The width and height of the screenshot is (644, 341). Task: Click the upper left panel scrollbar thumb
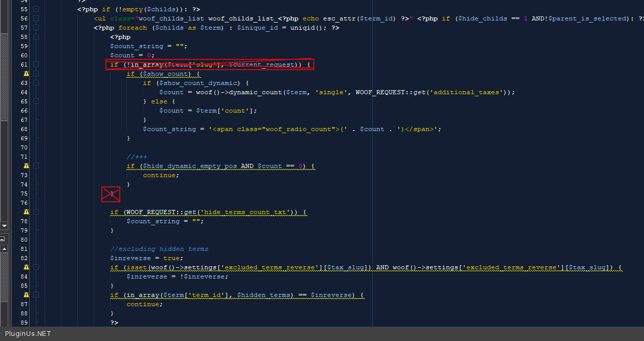4,77
